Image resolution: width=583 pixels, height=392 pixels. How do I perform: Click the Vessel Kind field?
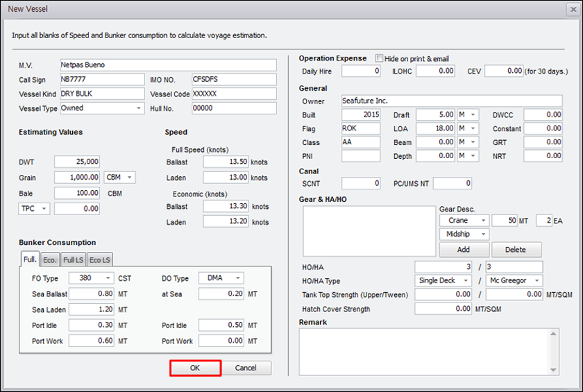(102, 94)
